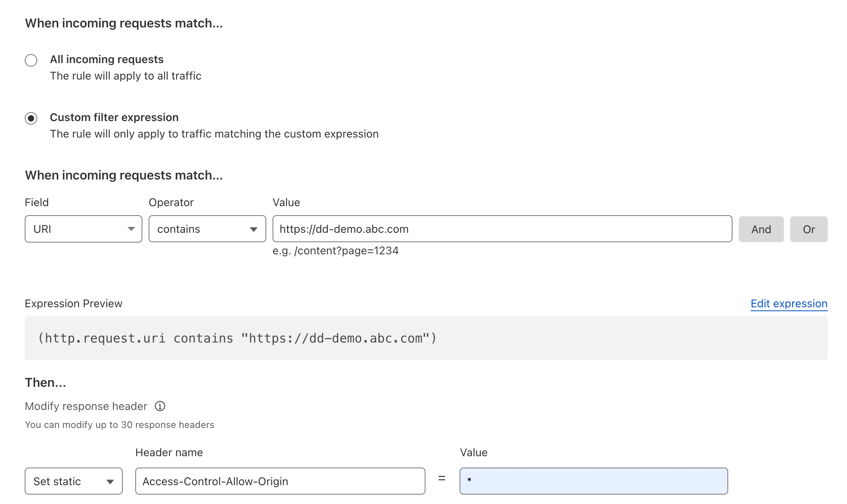Click the Or button
This screenshot has width=847, height=504.
tap(809, 229)
